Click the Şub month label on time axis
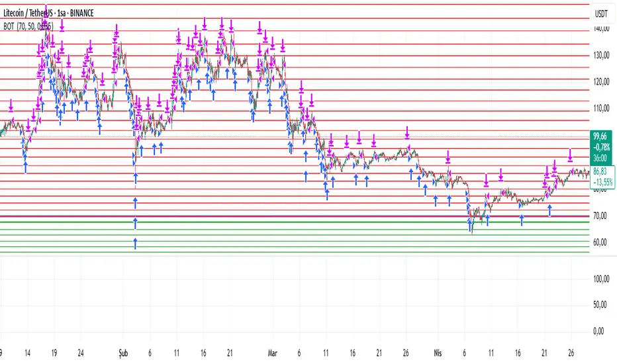 click(x=123, y=353)
